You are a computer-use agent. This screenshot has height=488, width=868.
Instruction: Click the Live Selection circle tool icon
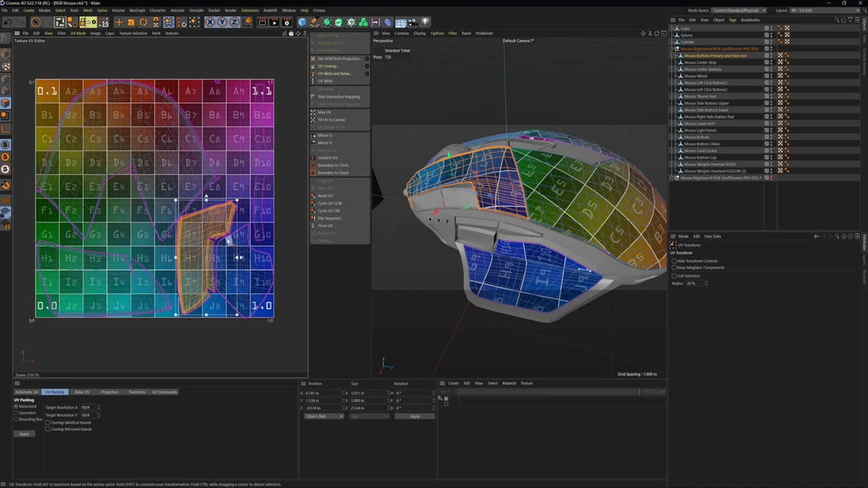click(35, 22)
